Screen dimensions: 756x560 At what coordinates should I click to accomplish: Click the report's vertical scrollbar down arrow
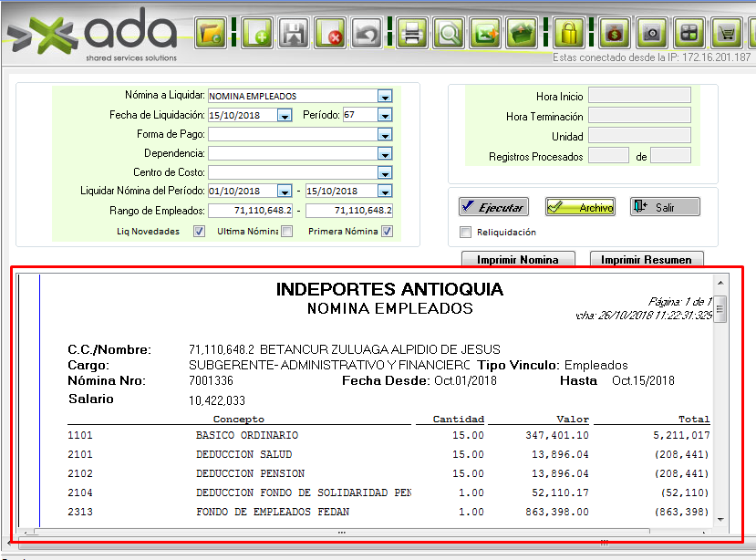pyautogui.click(x=720, y=519)
